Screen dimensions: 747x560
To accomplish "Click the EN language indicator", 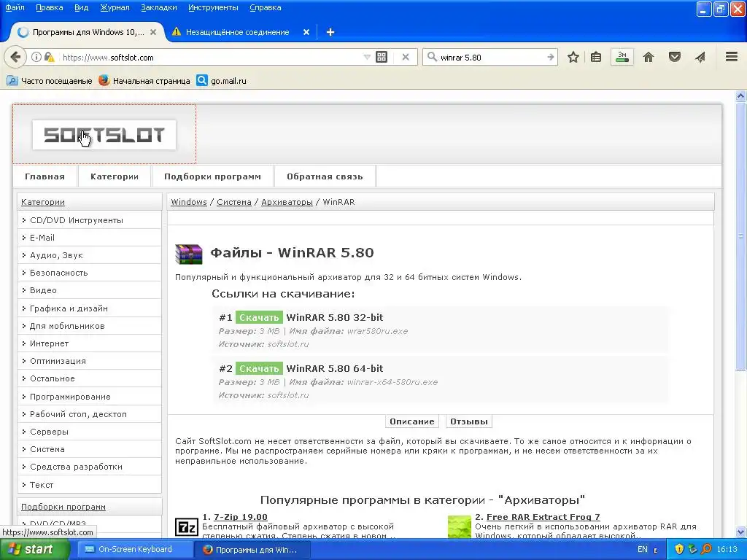I will pos(643,549).
